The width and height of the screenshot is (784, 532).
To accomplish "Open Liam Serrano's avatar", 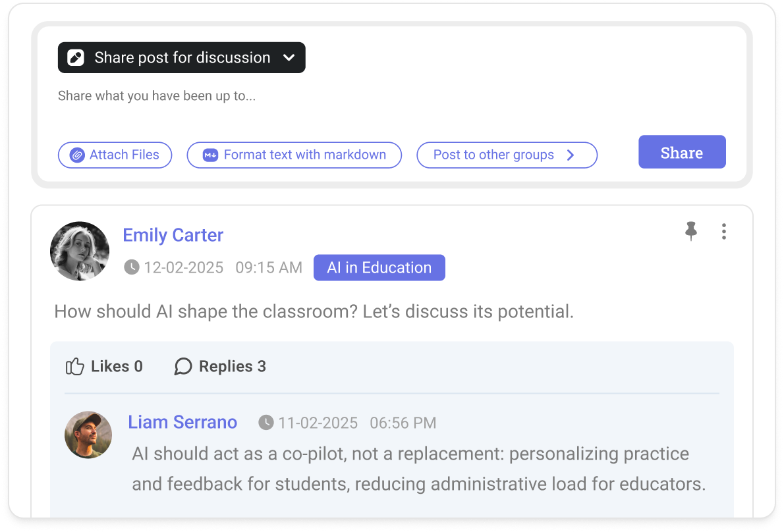I will click(x=88, y=435).
